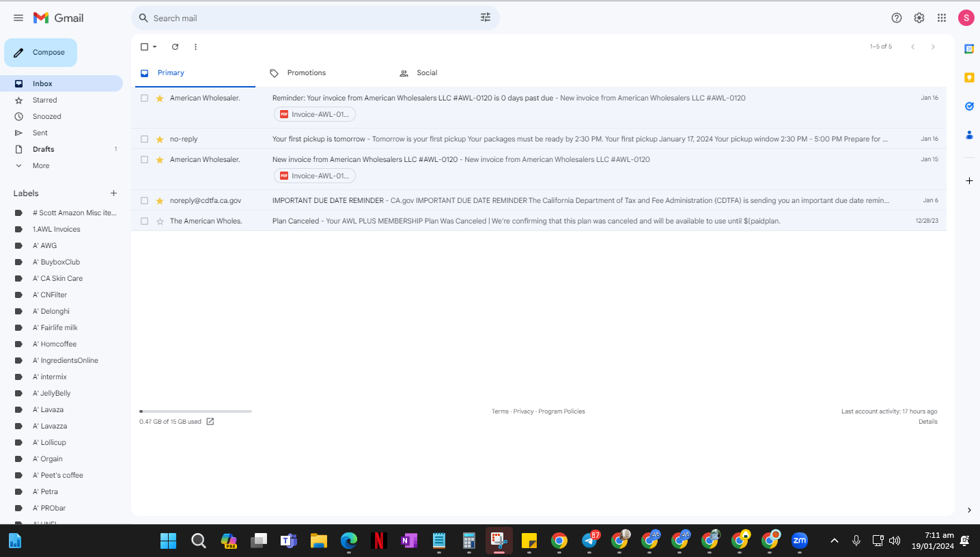Viewport: 980px width, 557px height.
Task: Open the Google apps grid
Action: click(942, 18)
